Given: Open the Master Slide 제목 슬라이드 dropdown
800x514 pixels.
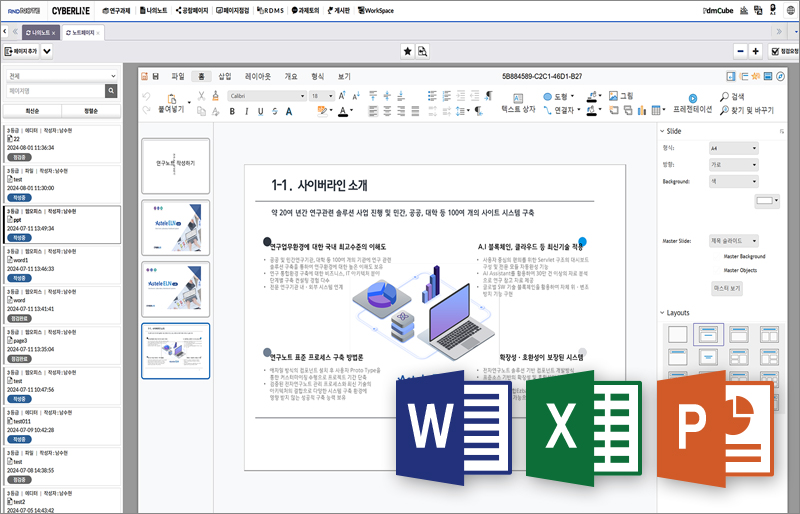Looking at the screenshot, I should pyautogui.click(x=734, y=240).
